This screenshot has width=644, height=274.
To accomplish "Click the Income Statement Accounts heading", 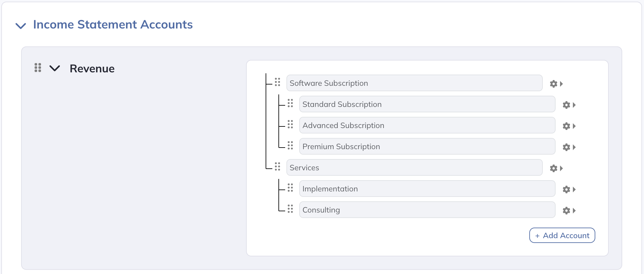I will point(113,25).
